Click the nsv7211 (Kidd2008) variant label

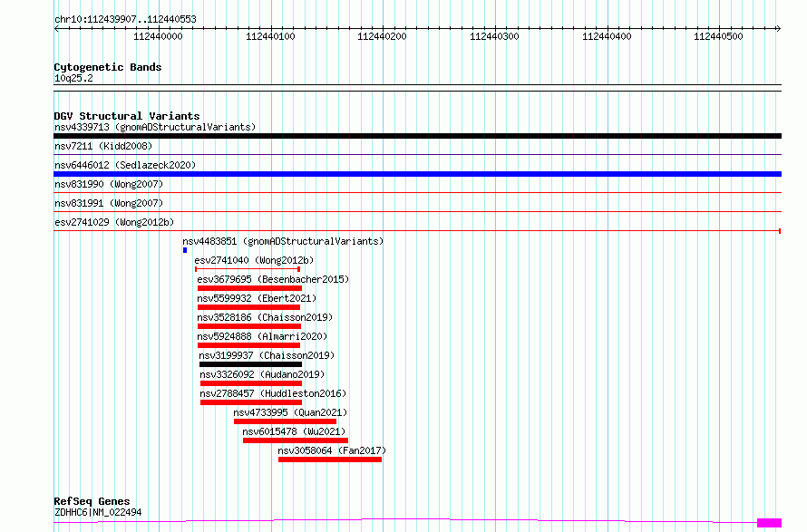[102, 146]
